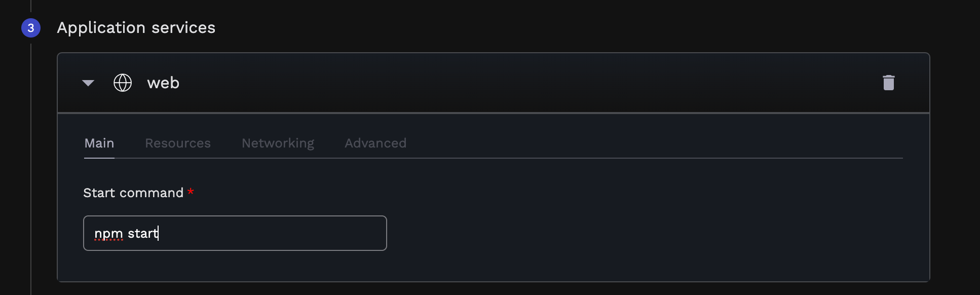
Task: Focus the Start command input field
Action: [x=235, y=233]
